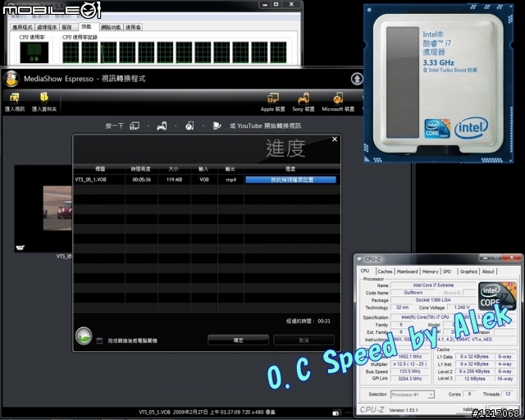Select the CPU tab in CPU-Z

click(365, 271)
